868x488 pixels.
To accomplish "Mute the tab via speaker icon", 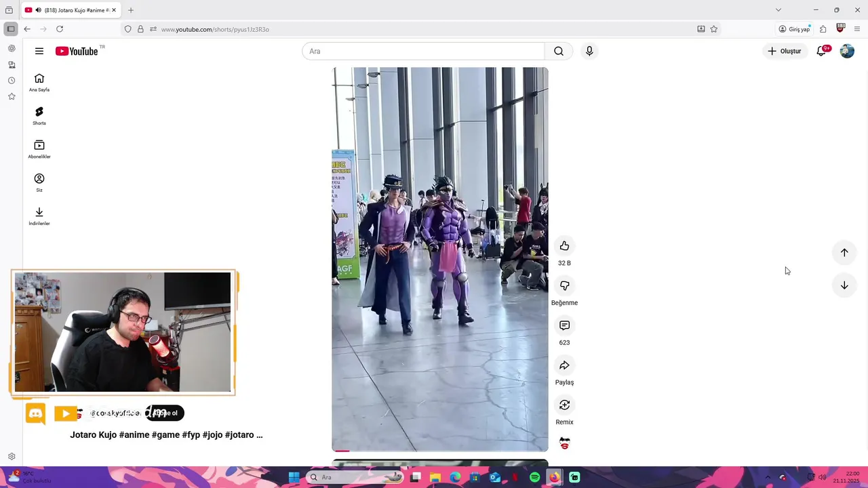I will pos(38,10).
